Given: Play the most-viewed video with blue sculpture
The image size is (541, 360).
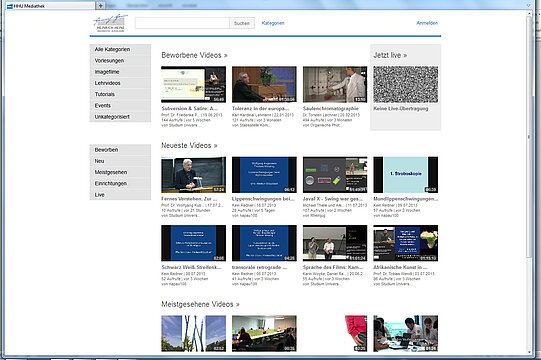Looking at the screenshot, I should [194, 333].
